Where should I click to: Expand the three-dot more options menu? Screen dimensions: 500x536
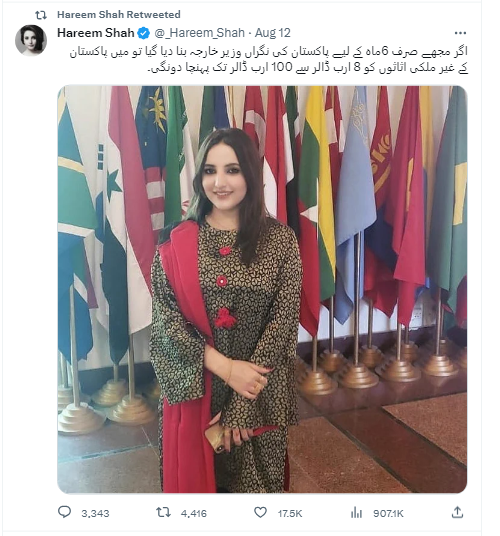pos(460,33)
